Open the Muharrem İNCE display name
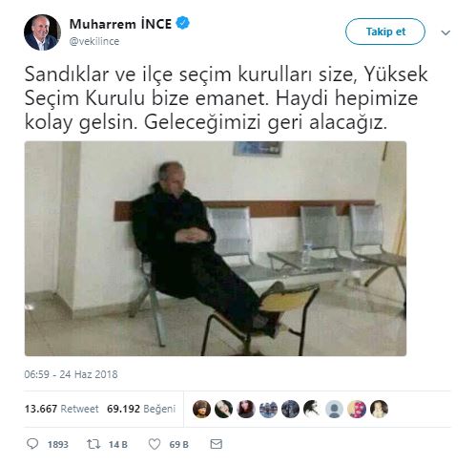This screenshot has width=476, height=465. (120, 24)
